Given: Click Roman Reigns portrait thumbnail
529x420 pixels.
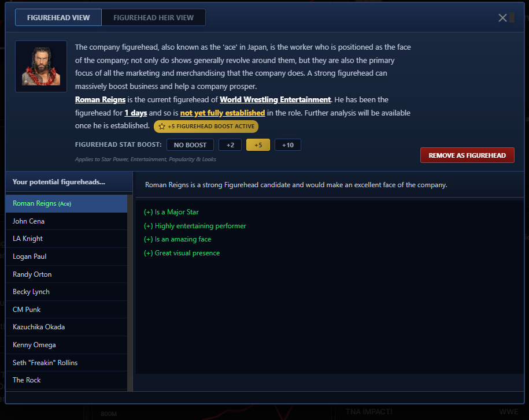Looking at the screenshot, I should (x=41, y=66).
